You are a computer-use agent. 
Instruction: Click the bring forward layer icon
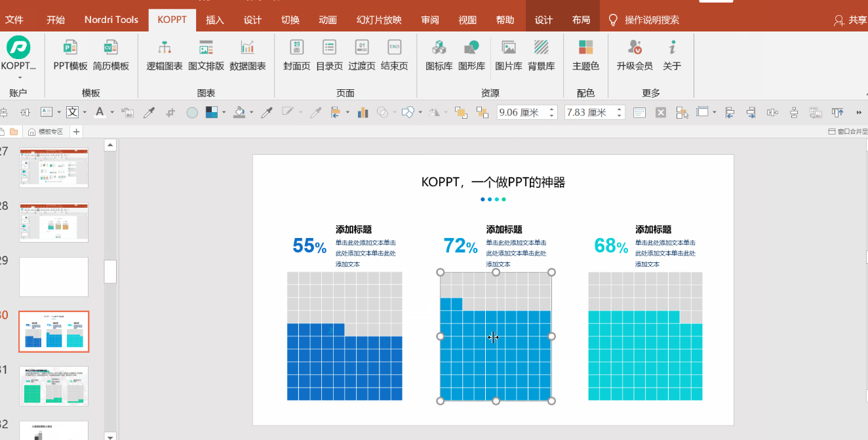pyautogui.click(x=462, y=113)
